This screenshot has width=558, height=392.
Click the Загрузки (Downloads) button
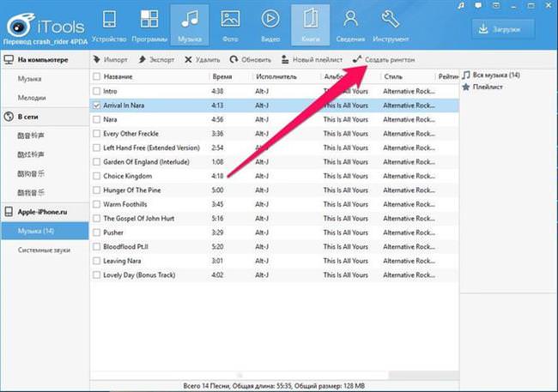[503, 29]
